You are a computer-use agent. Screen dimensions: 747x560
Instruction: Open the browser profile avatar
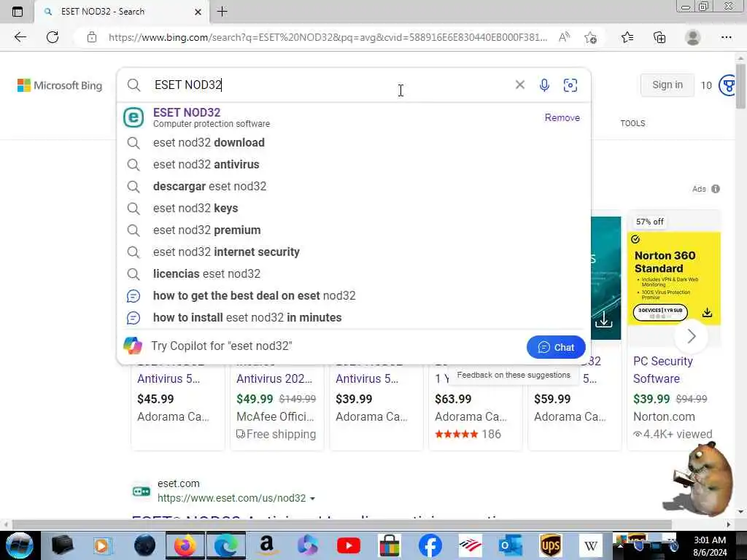pyautogui.click(x=693, y=37)
